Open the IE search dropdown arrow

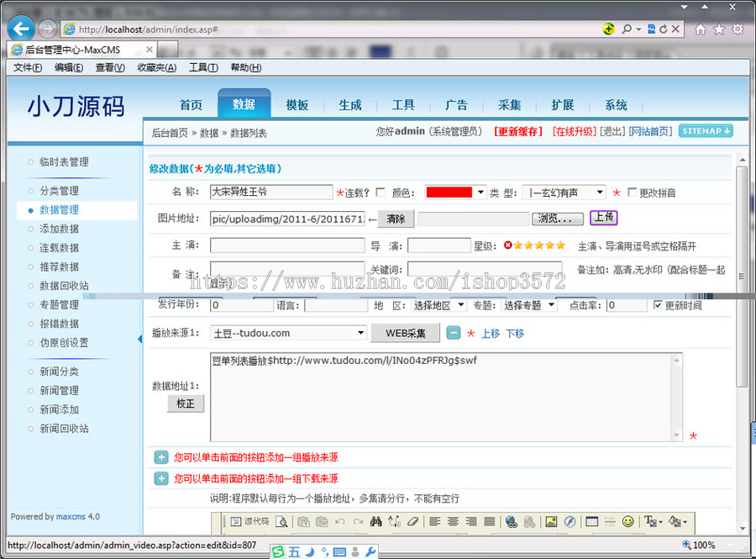click(638, 29)
